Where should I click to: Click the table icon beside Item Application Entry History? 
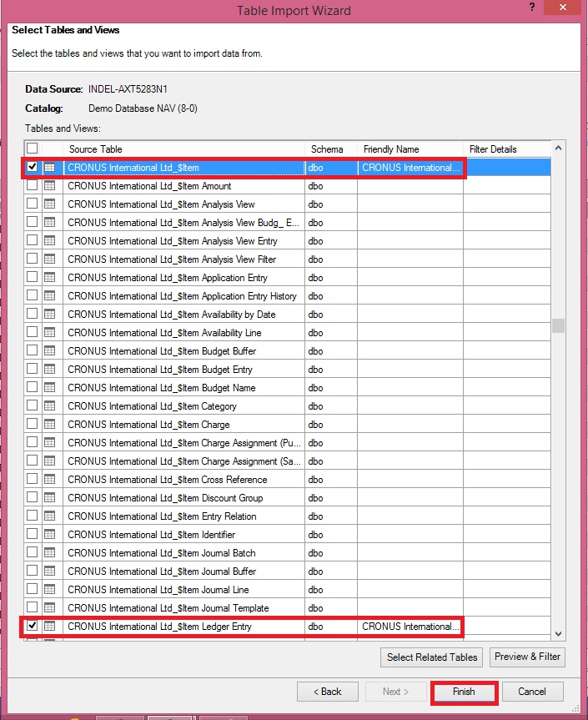point(49,296)
